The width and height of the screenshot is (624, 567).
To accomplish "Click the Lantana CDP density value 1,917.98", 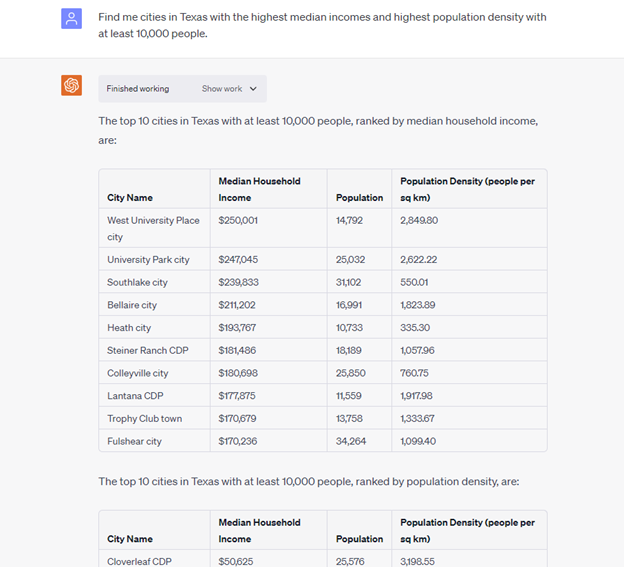I will click(418, 396).
